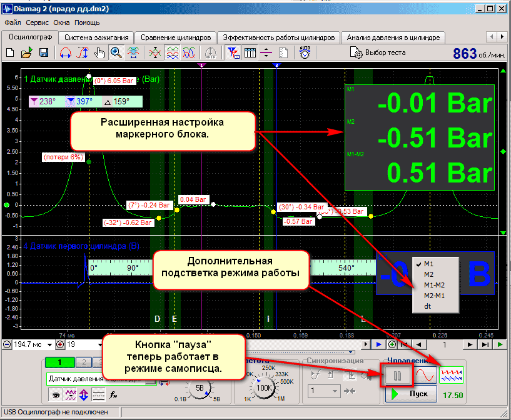Choose M2-M1 in the marker context menu
The image size is (511, 420).
pyautogui.click(x=435, y=296)
